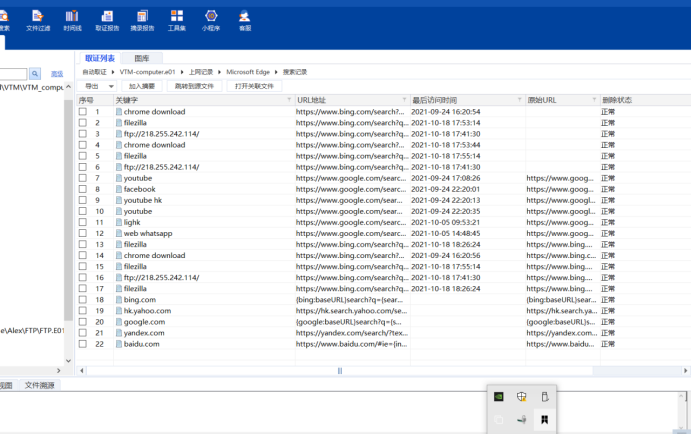
Task: Tick the checkbox for row 11 lighk
Action: (x=82, y=222)
